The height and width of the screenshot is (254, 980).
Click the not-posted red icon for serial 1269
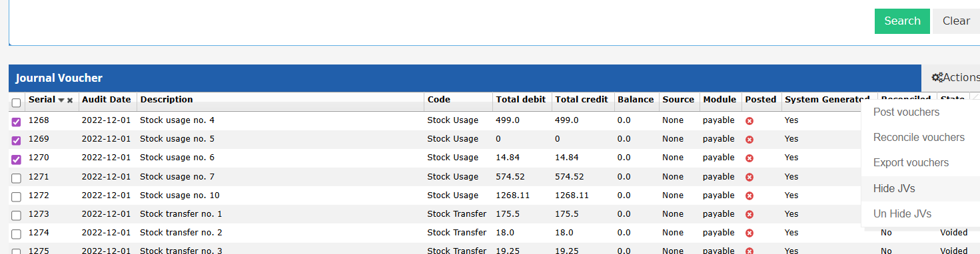point(749,140)
